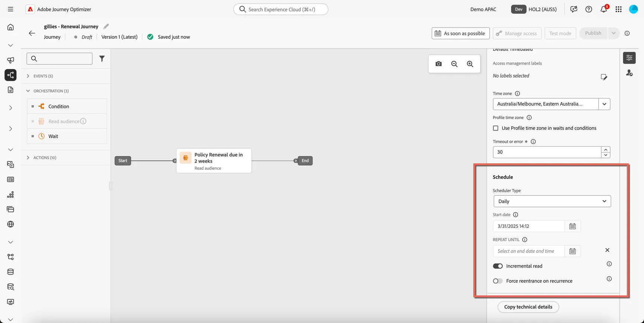Select the Condition activity
The image size is (644, 323).
pyautogui.click(x=67, y=106)
